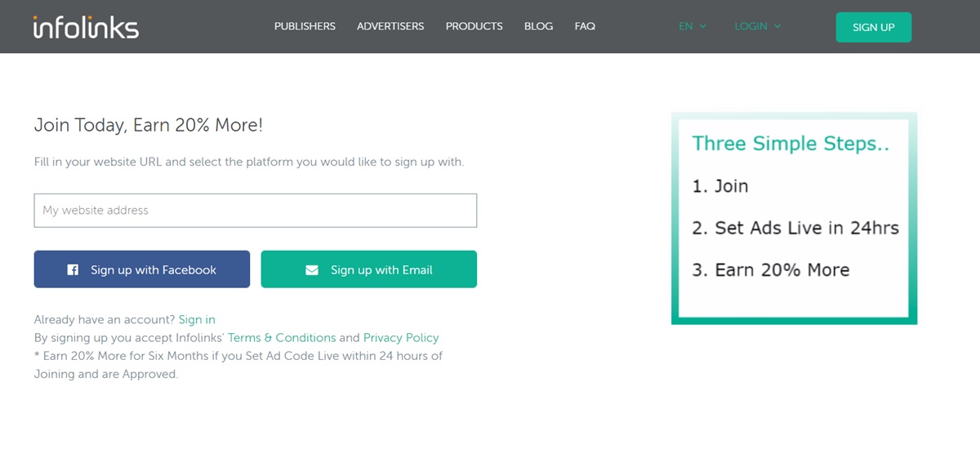View the Privacy Policy link
Image resolution: width=980 pixels, height=471 pixels.
(x=401, y=338)
